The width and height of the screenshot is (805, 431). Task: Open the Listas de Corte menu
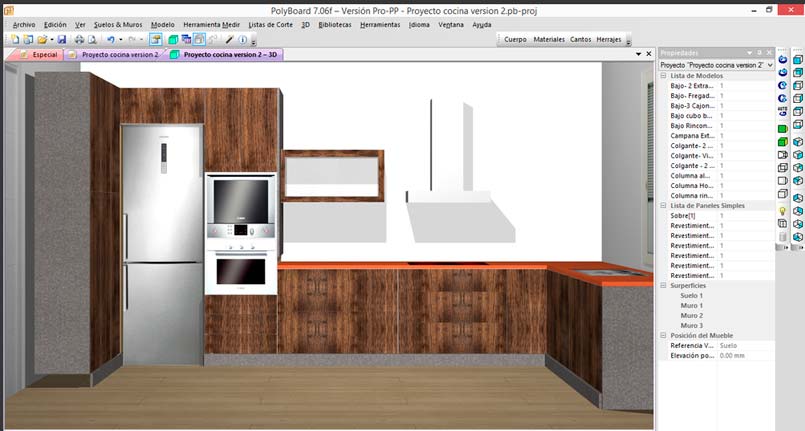(x=271, y=23)
